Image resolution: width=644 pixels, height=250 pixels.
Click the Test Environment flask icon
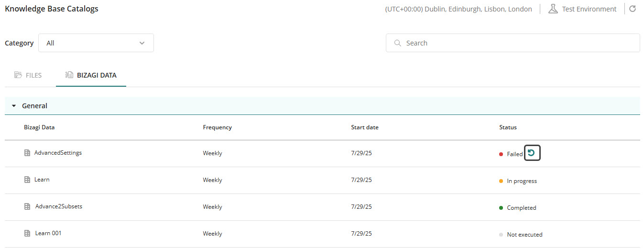(x=553, y=9)
